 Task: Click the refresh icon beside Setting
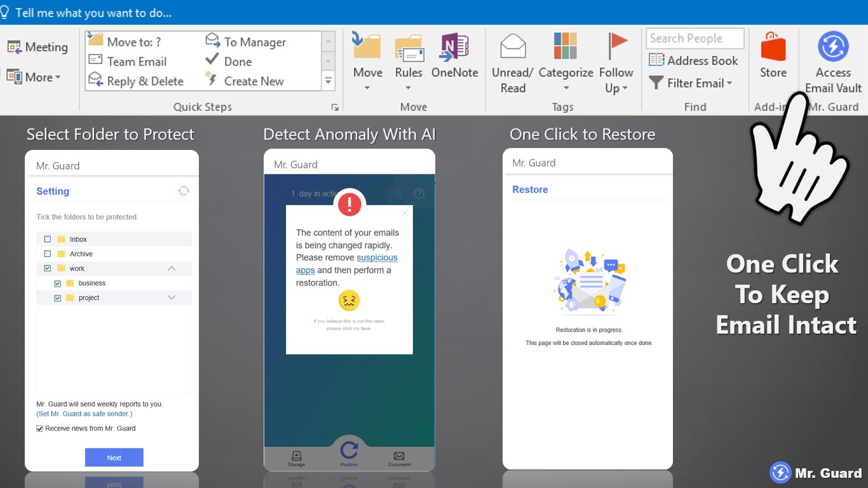(x=184, y=191)
